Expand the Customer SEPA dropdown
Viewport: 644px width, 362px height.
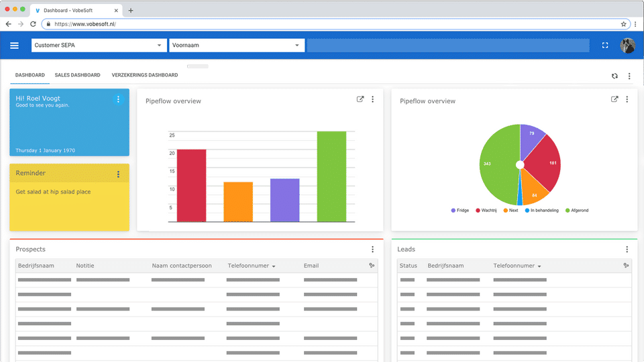pos(99,45)
